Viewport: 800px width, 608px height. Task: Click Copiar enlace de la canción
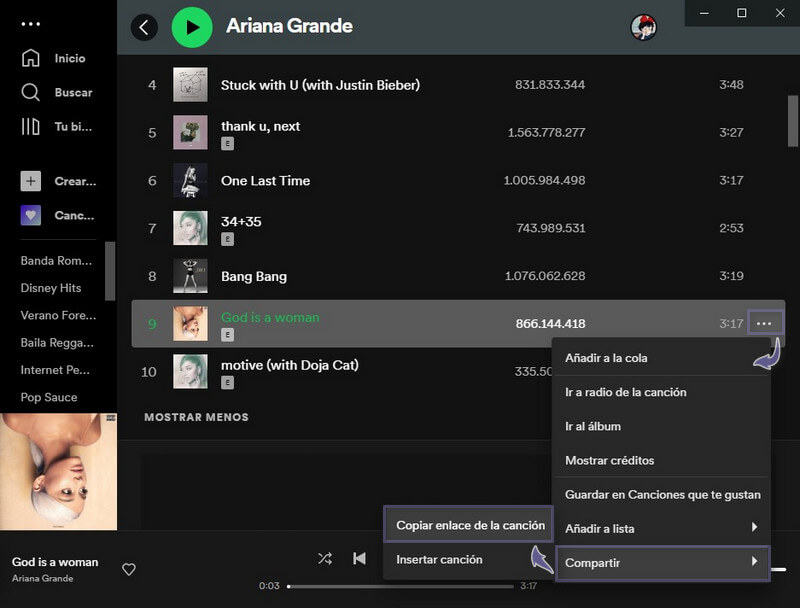point(468,525)
